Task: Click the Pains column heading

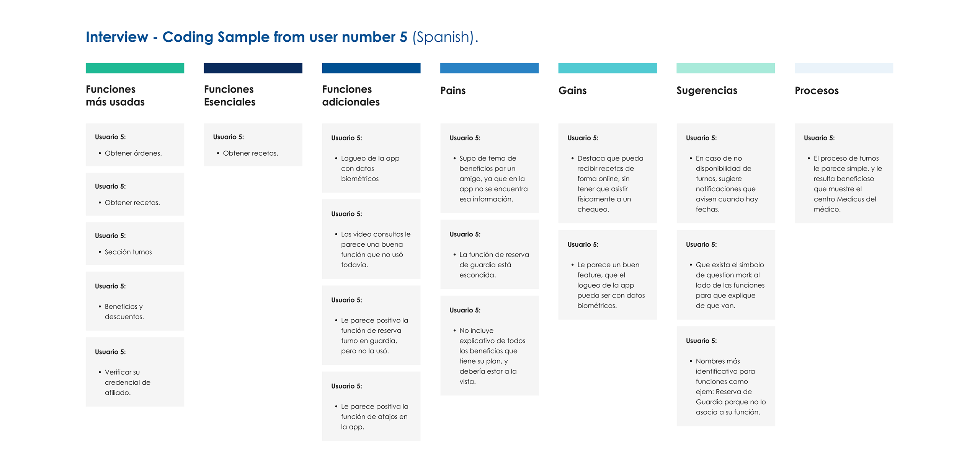Action: tap(453, 91)
